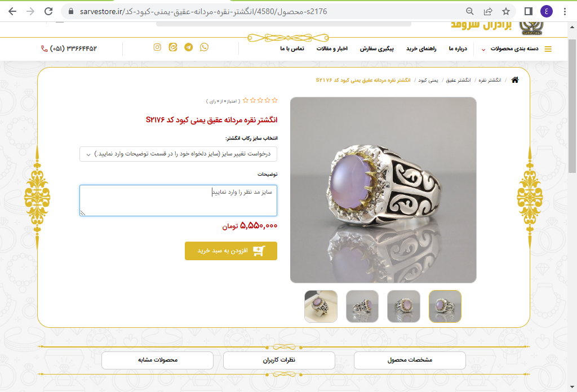
Task: Open the WhatsApp social icon
Action: 204,47
